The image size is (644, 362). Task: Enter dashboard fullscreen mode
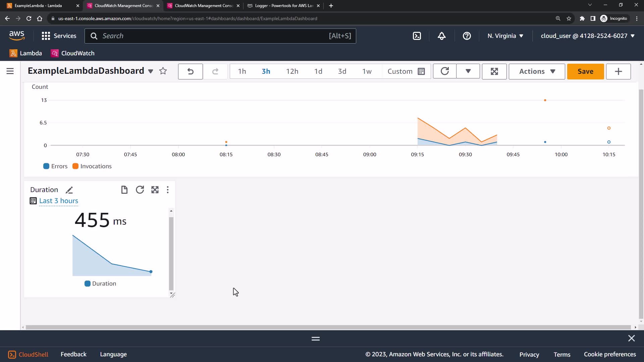point(494,71)
